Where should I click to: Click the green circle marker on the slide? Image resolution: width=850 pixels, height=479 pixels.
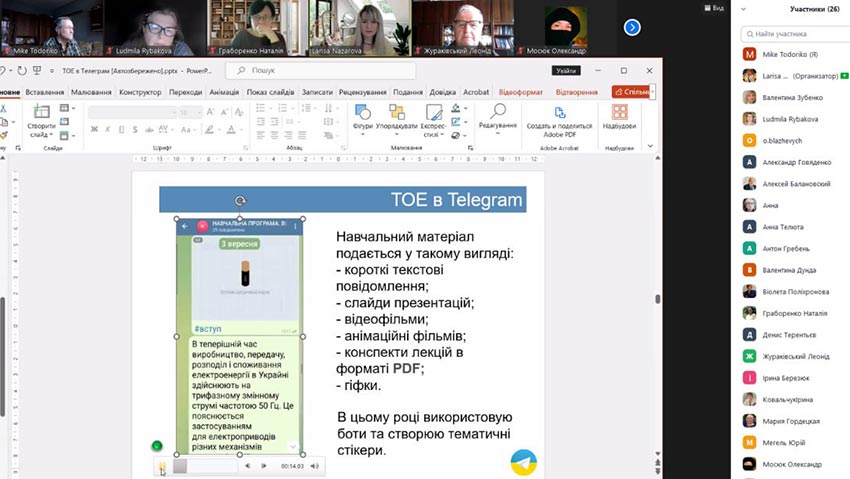tap(157, 446)
